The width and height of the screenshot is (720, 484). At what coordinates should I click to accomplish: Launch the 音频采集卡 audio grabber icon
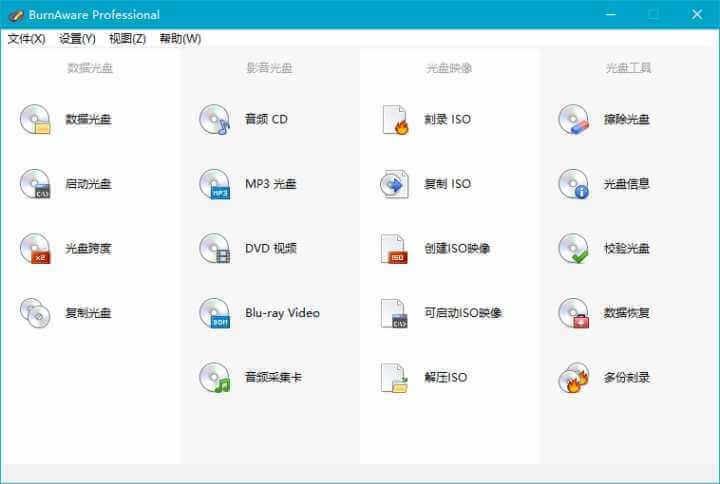214,377
